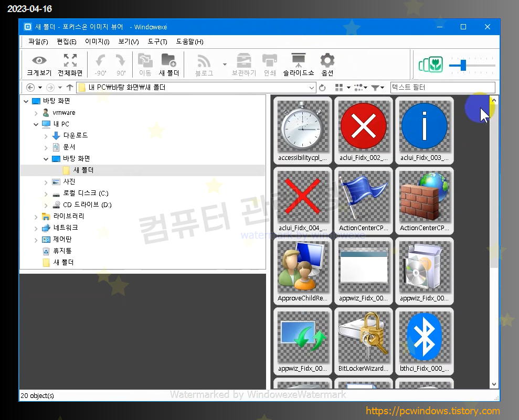Open the 보기(V) menu
This screenshot has width=519, height=420.
[129, 41]
